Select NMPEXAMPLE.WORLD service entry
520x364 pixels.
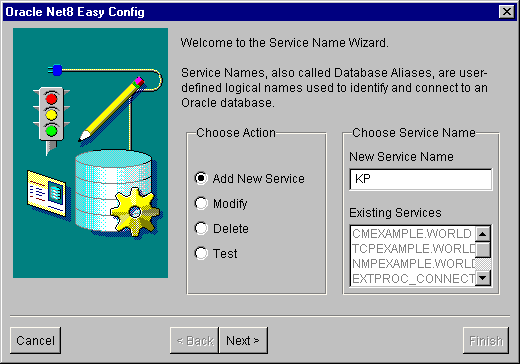(413, 264)
